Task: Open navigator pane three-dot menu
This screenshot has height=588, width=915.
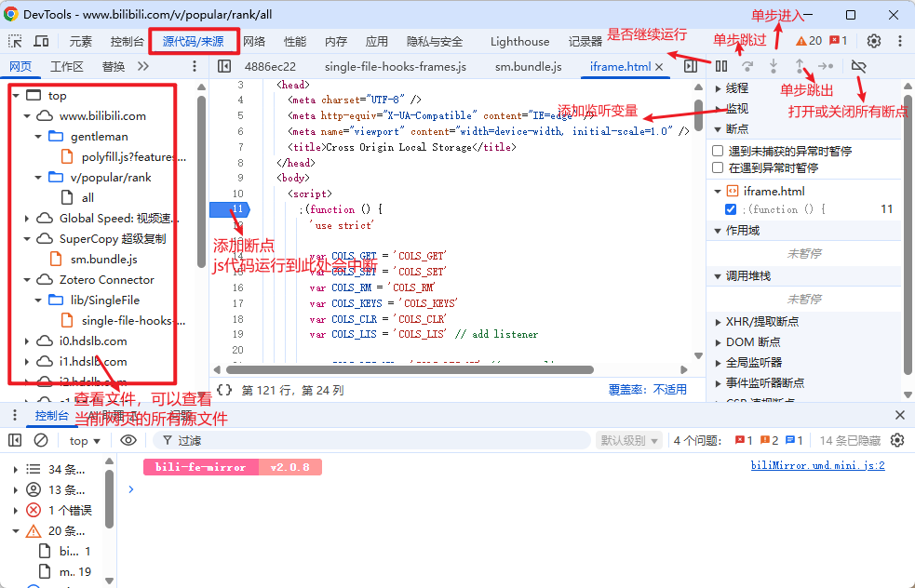Action: point(195,66)
